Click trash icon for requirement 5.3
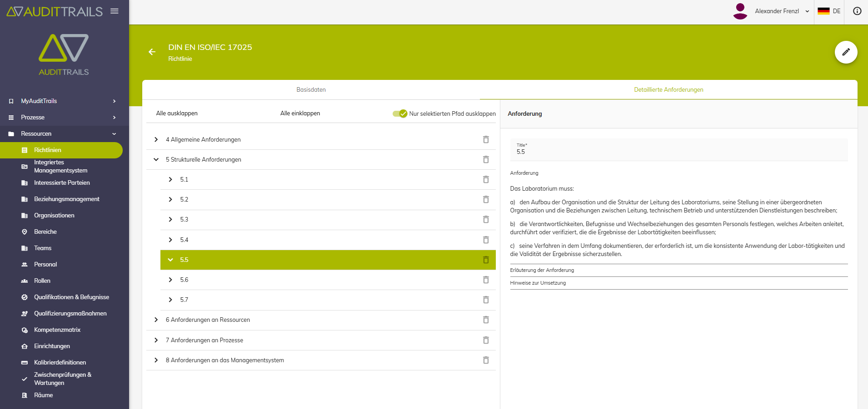The height and width of the screenshot is (409, 868). point(486,219)
